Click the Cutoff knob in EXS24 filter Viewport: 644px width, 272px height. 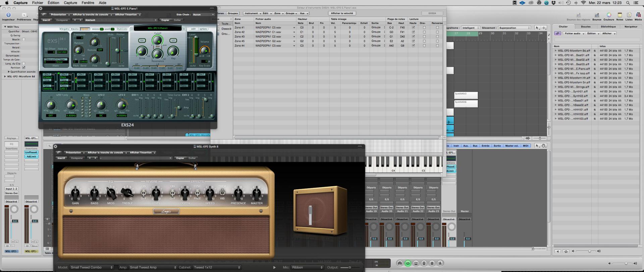pyautogui.click(x=157, y=41)
